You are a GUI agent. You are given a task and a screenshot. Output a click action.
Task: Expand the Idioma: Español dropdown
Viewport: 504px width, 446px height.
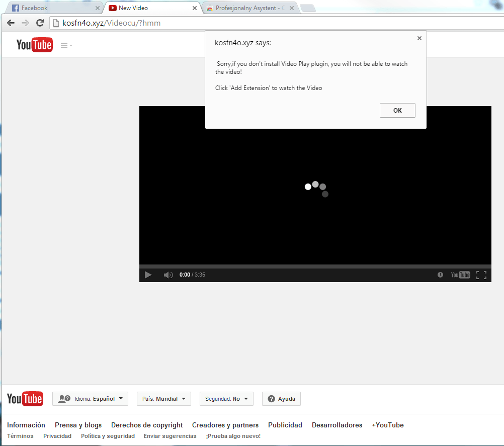(91, 399)
